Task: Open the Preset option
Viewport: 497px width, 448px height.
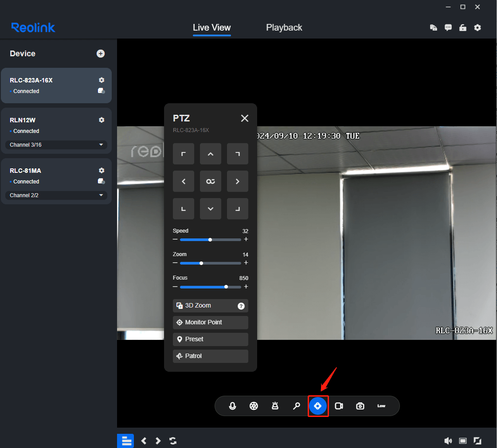Action: pyautogui.click(x=211, y=339)
